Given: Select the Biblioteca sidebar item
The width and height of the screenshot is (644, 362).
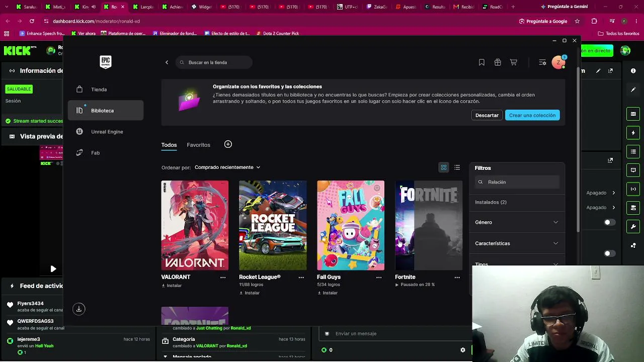Looking at the screenshot, I should click(106, 111).
